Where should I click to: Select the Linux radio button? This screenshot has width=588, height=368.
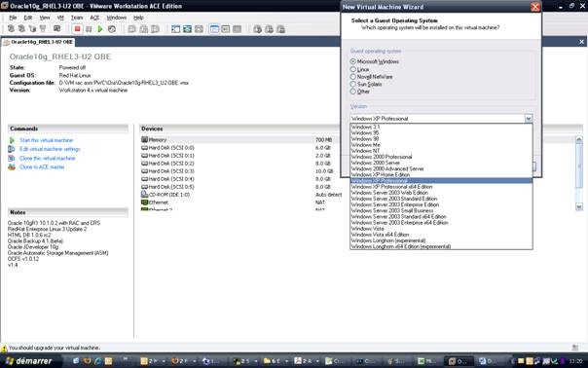coord(352,69)
